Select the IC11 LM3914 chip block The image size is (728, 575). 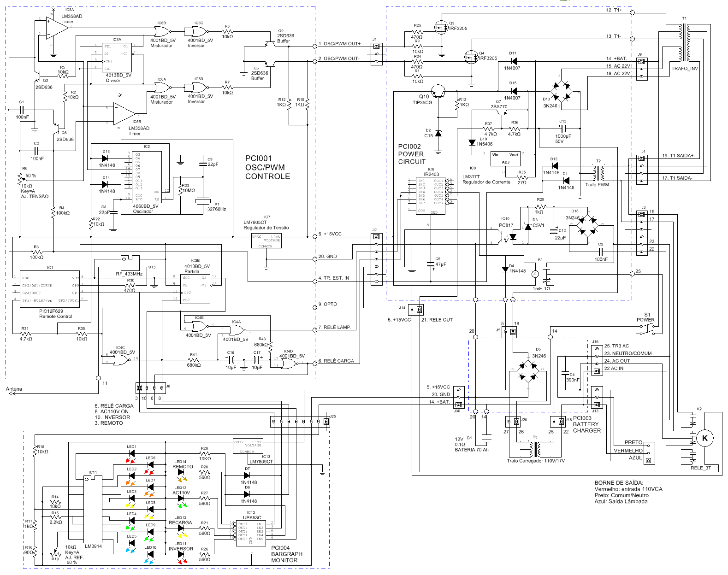pyautogui.click(x=93, y=510)
